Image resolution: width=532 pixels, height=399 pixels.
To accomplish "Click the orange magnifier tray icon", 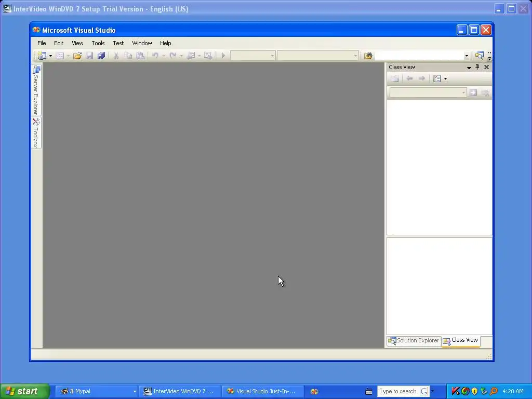I will click(x=494, y=391).
